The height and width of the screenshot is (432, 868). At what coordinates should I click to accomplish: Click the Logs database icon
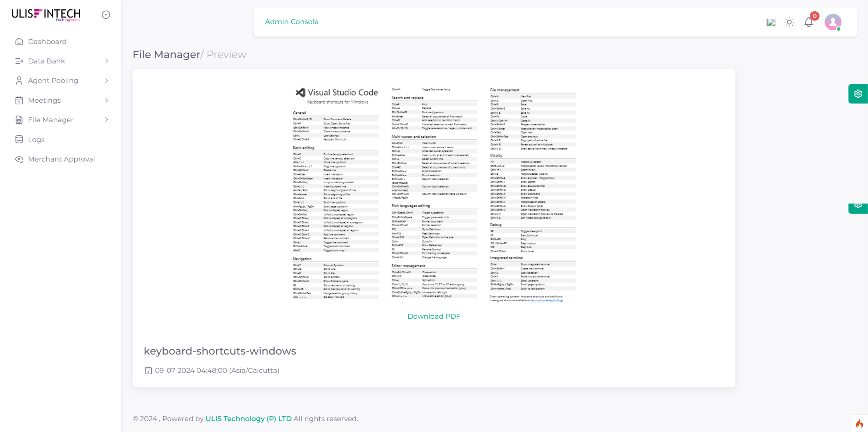19,139
